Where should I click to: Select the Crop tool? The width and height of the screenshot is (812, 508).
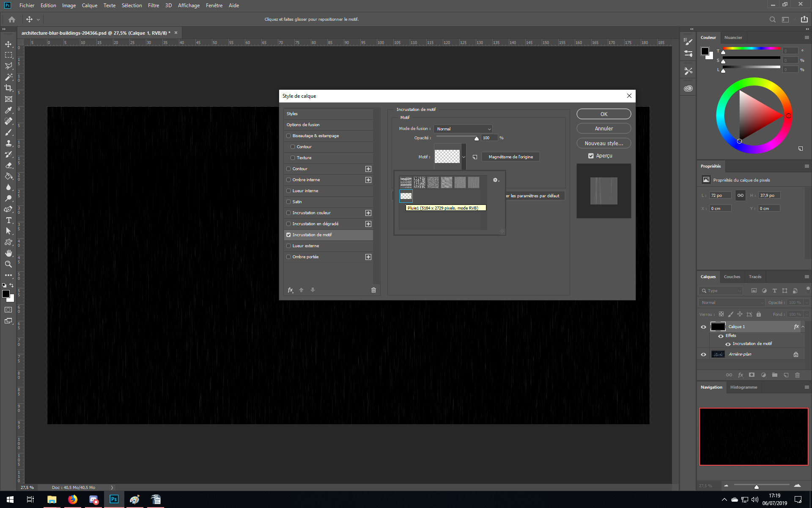point(8,88)
